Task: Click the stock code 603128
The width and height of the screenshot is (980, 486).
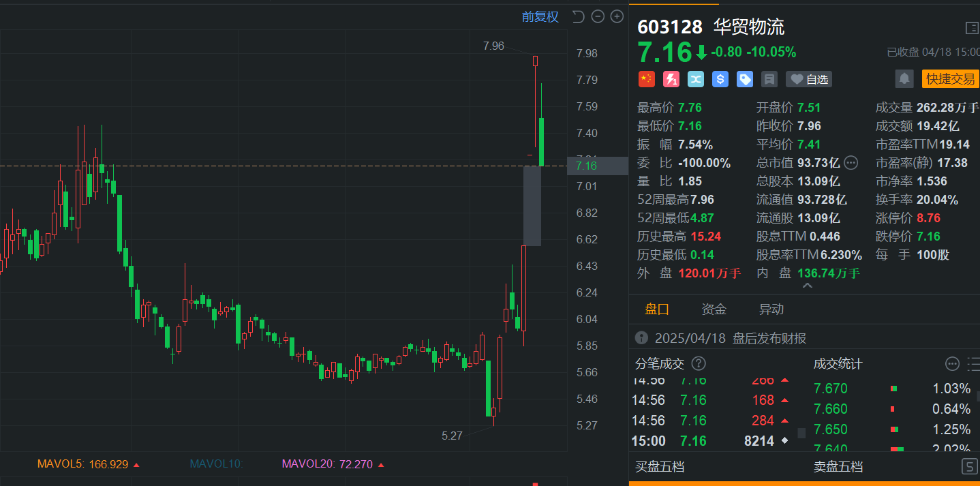Action: 670,27
